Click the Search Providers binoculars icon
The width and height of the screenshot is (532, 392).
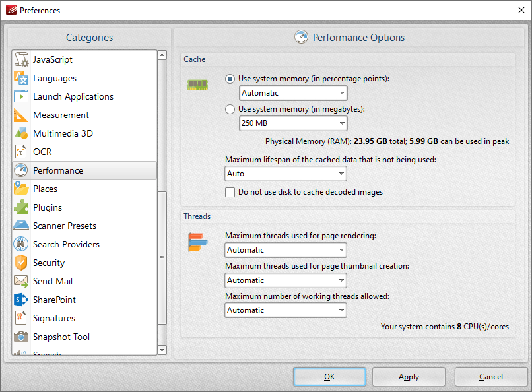point(21,244)
